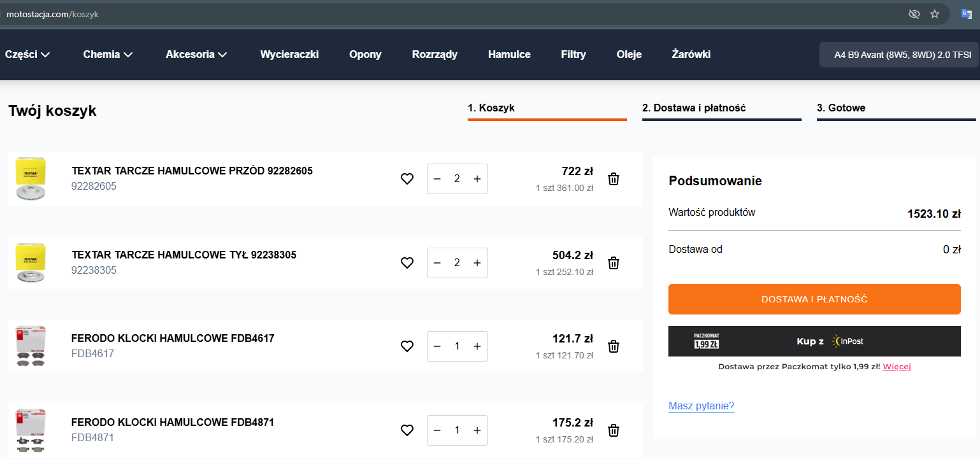Go to the Oleje category

coord(629,55)
